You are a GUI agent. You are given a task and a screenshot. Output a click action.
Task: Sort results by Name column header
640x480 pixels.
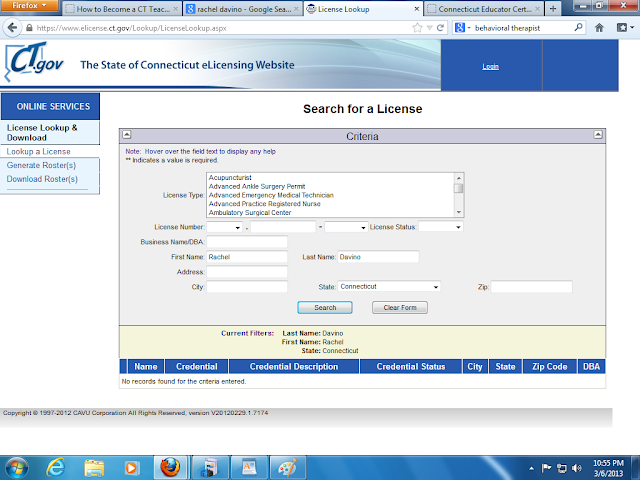(x=146, y=367)
